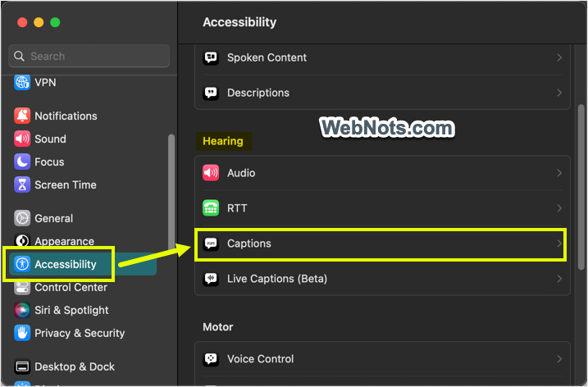Screen dimensions: 588x387
Task: Expand the Spoken Content chevron
Action: 559,57
